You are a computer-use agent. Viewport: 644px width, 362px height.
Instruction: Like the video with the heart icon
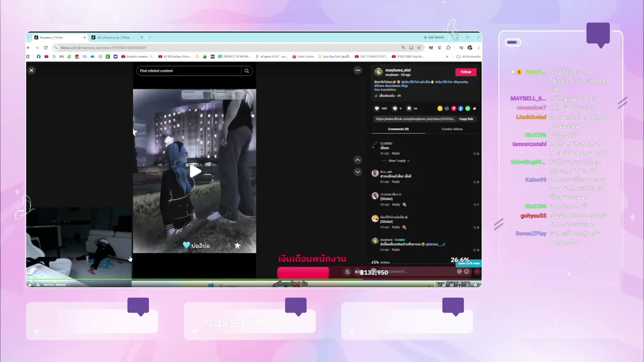pos(377,109)
